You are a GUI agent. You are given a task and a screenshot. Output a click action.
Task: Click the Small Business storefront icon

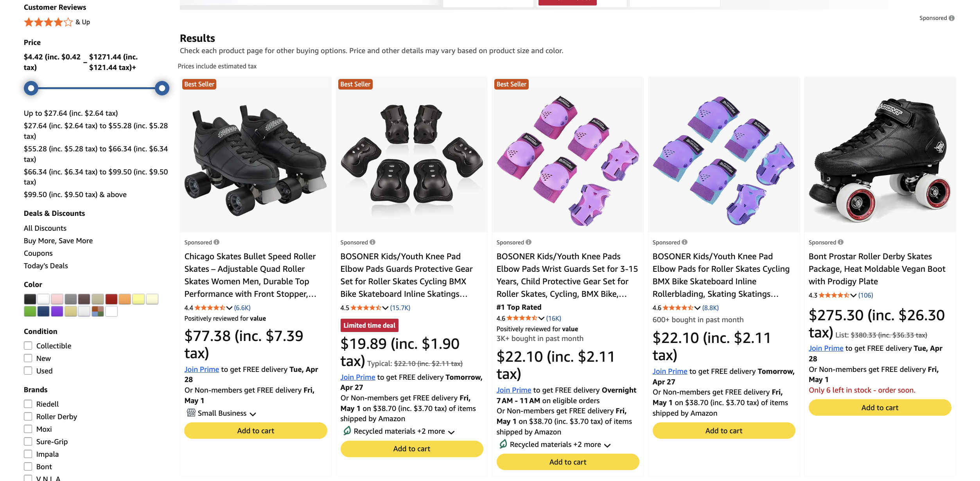[191, 413]
